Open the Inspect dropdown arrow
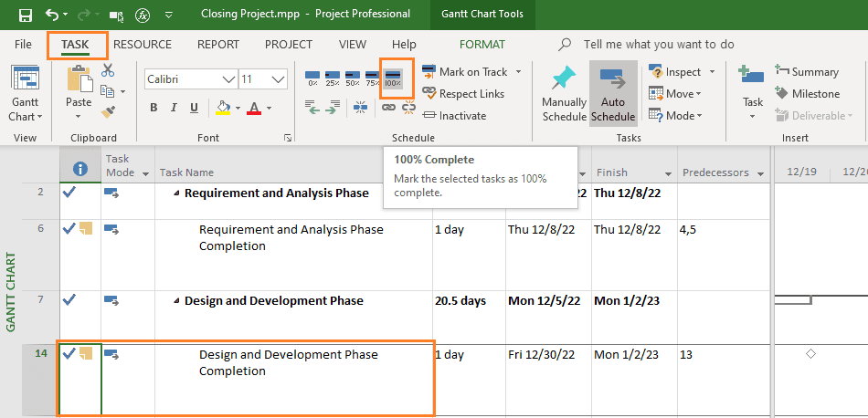 coord(712,72)
